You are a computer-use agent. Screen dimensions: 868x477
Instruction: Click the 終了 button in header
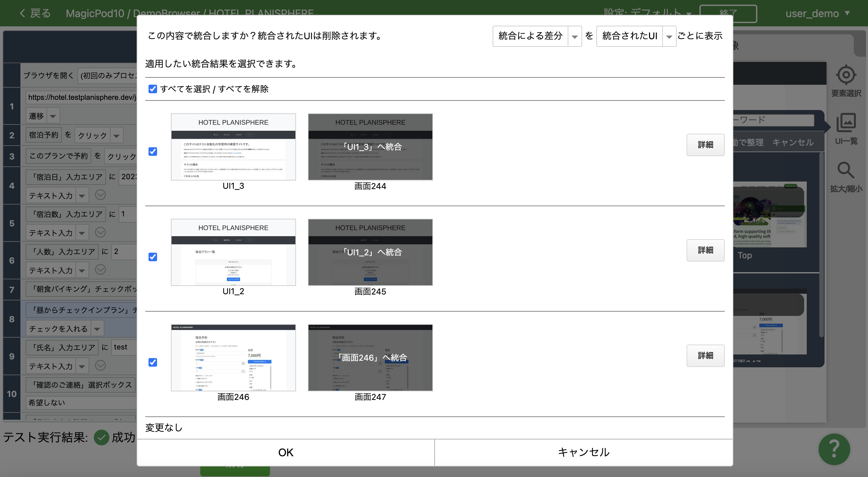[728, 14]
